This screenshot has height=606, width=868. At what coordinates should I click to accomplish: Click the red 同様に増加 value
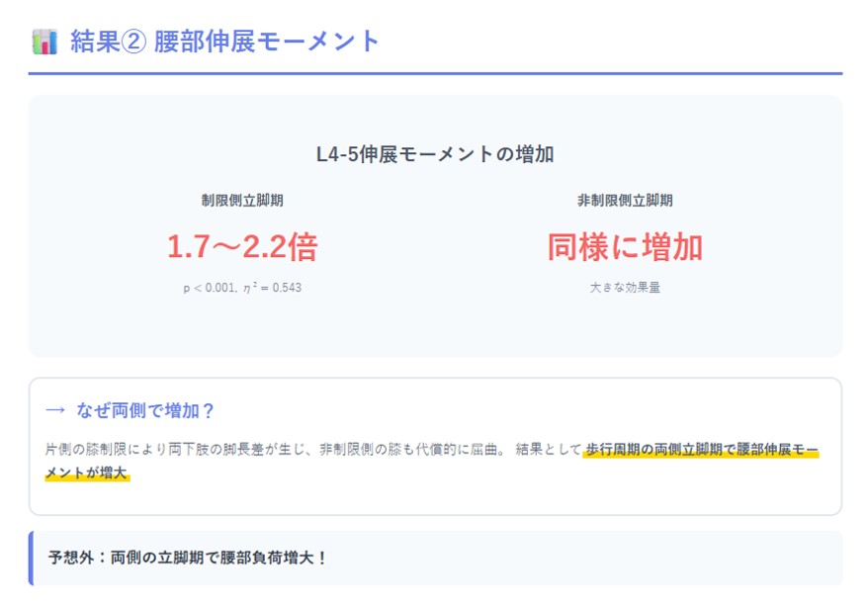[x=625, y=247]
